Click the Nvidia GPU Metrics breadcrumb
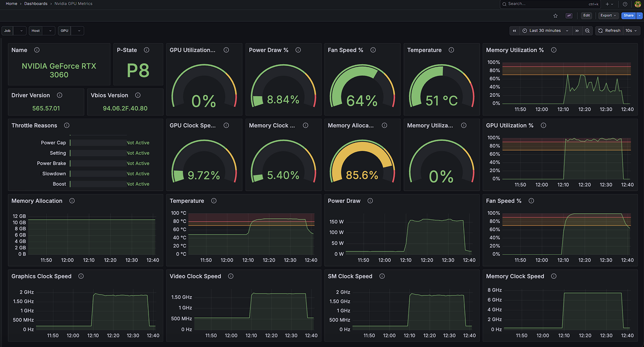 (x=74, y=4)
